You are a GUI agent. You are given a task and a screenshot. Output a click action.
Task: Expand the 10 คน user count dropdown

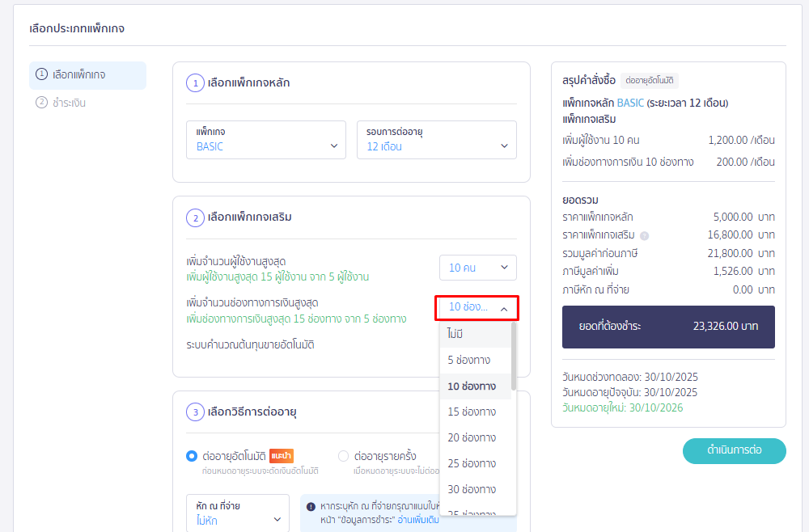tap(477, 268)
